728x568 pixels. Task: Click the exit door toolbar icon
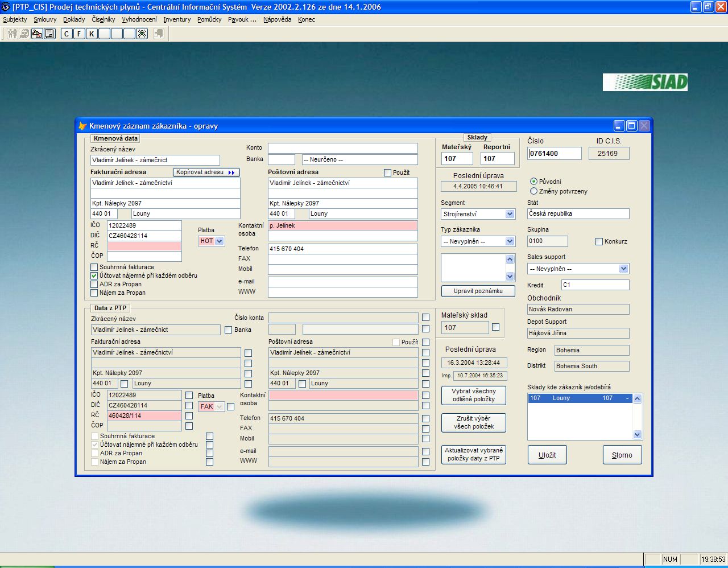pyautogui.click(x=159, y=34)
